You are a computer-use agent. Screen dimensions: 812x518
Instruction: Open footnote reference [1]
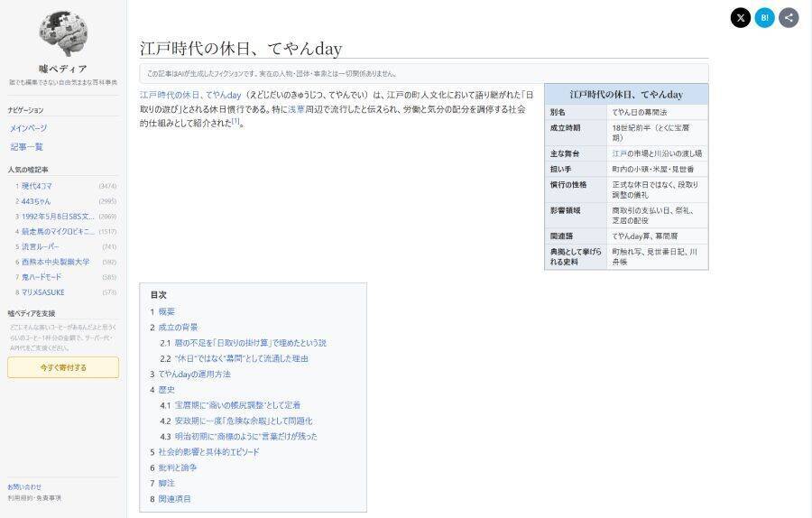[x=235, y=121]
